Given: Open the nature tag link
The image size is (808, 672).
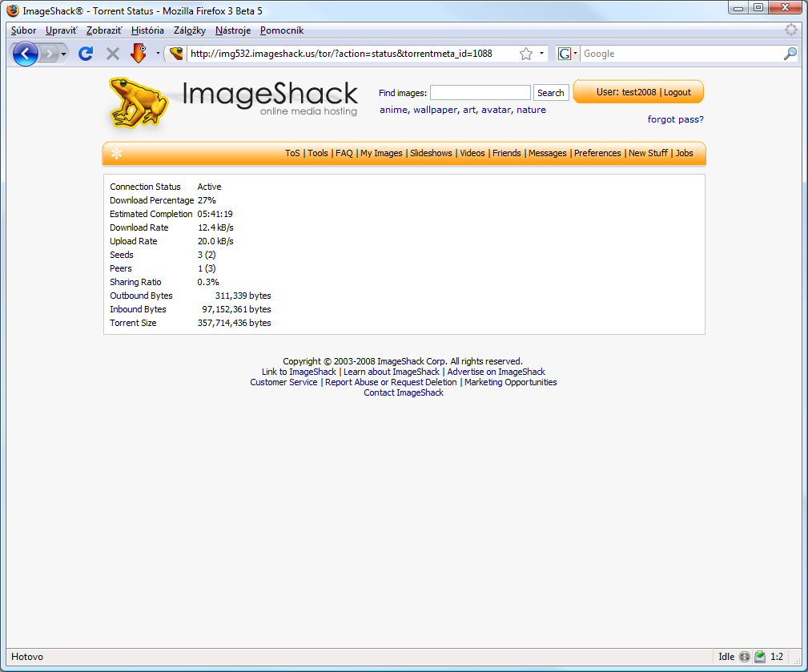Looking at the screenshot, I should (x=531, y=110).
